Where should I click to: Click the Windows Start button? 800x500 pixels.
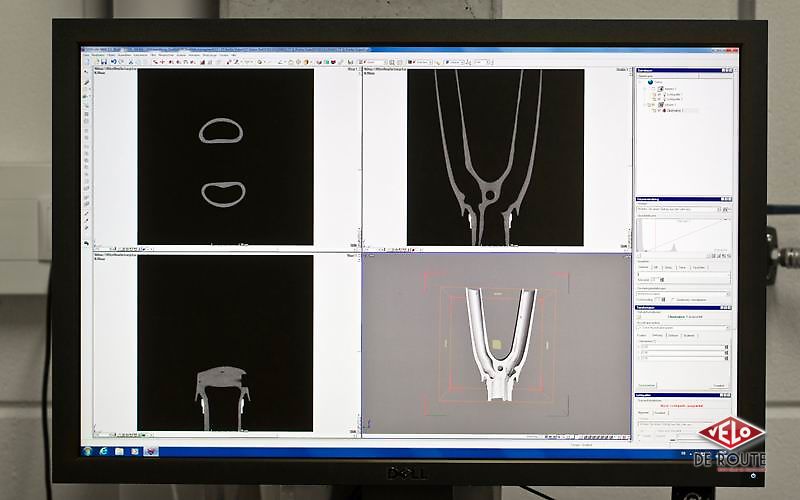point(88,452)
